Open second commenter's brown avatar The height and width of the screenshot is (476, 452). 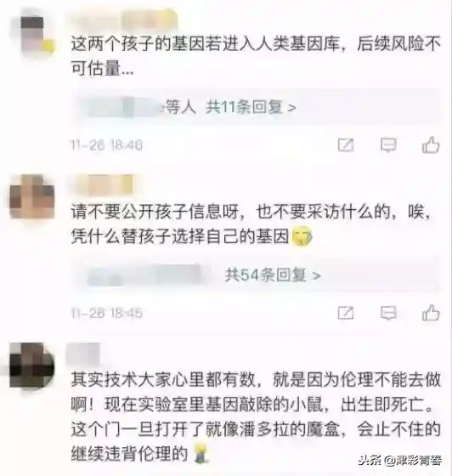click(x=32, y=196)
